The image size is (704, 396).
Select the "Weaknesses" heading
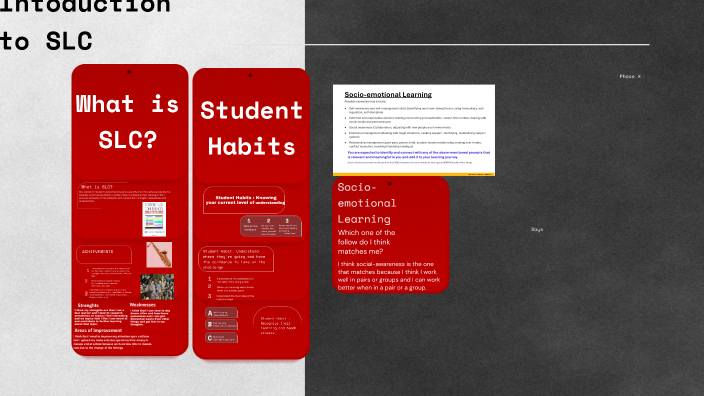[143, 305]
